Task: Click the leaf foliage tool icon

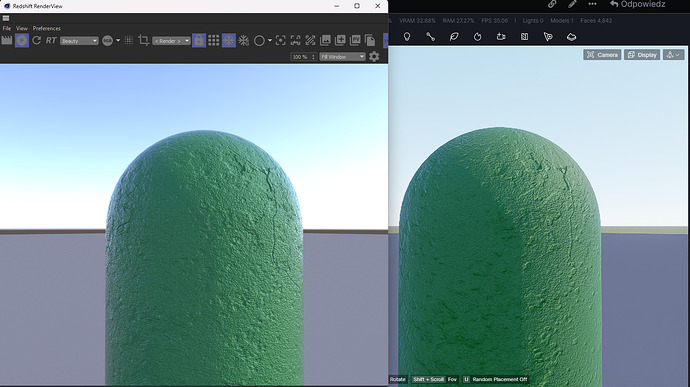Action: pyautogui.click(x=454, y=37)
